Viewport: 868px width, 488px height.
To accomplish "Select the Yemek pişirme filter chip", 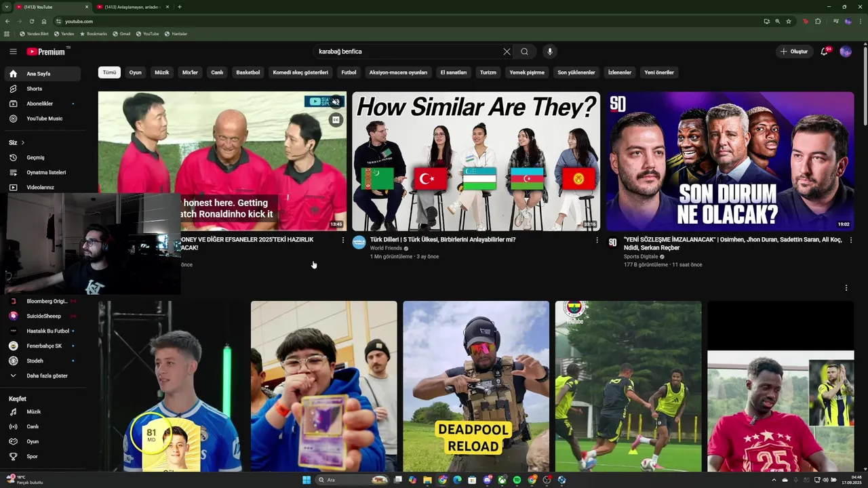I will click(527, 73).
